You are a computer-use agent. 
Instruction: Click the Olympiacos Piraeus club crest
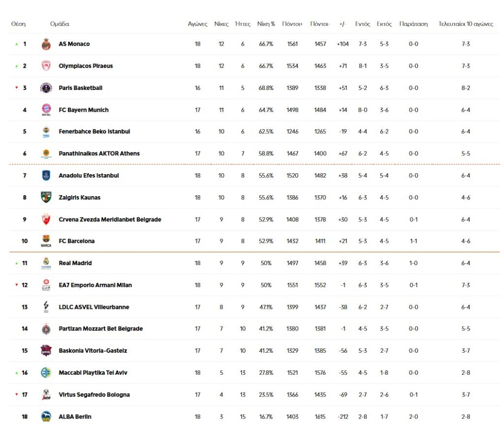46,66
